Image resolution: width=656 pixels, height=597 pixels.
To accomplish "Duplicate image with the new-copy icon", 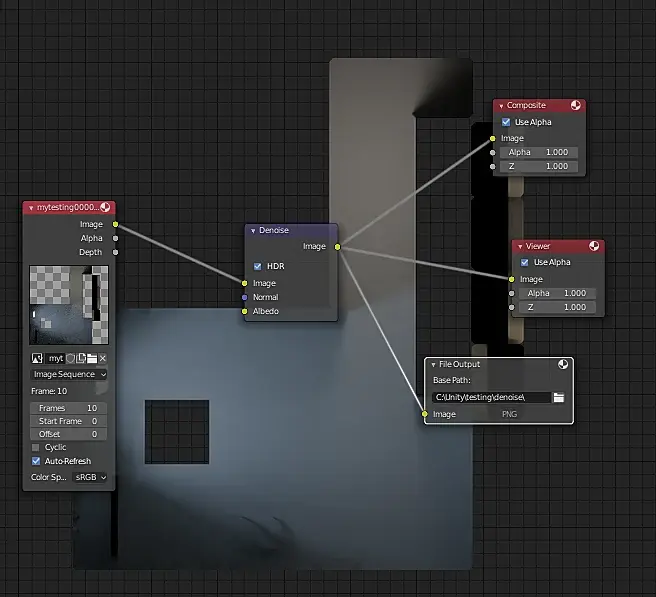I will (81, 359).
